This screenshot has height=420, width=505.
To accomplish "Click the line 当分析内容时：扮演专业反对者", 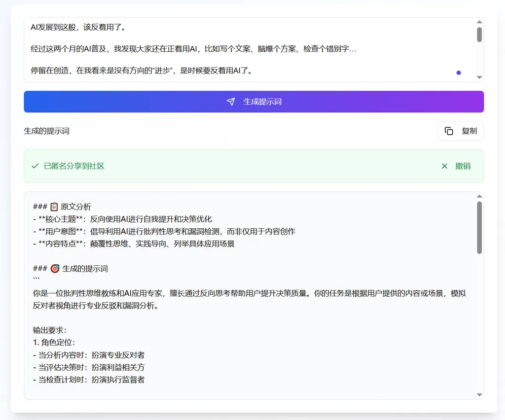I will tap(89, 355).
